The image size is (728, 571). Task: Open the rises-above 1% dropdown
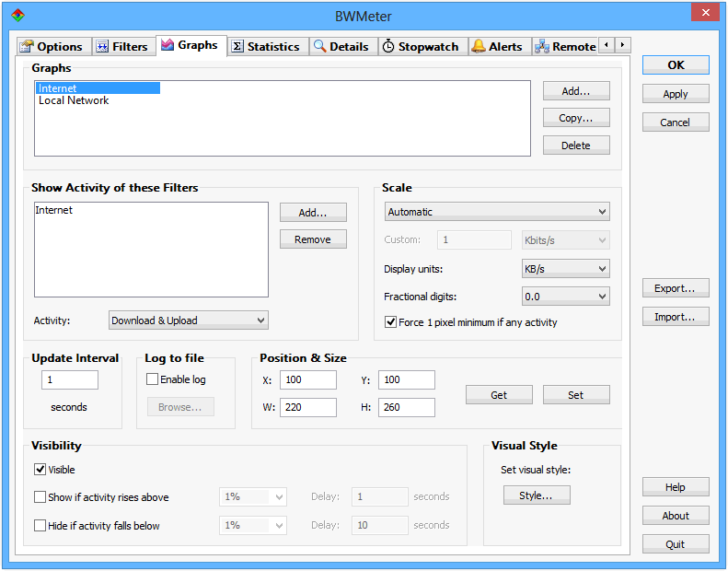tap(252, 496)
